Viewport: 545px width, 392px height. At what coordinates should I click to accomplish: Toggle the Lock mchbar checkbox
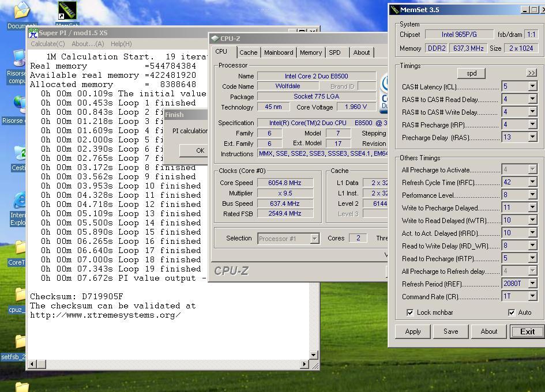coord(410,312)
